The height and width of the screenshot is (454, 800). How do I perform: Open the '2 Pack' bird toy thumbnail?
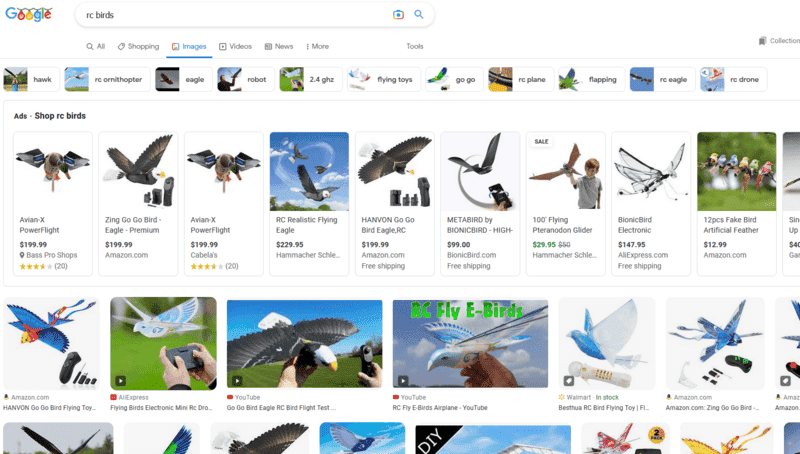[626, 439]
